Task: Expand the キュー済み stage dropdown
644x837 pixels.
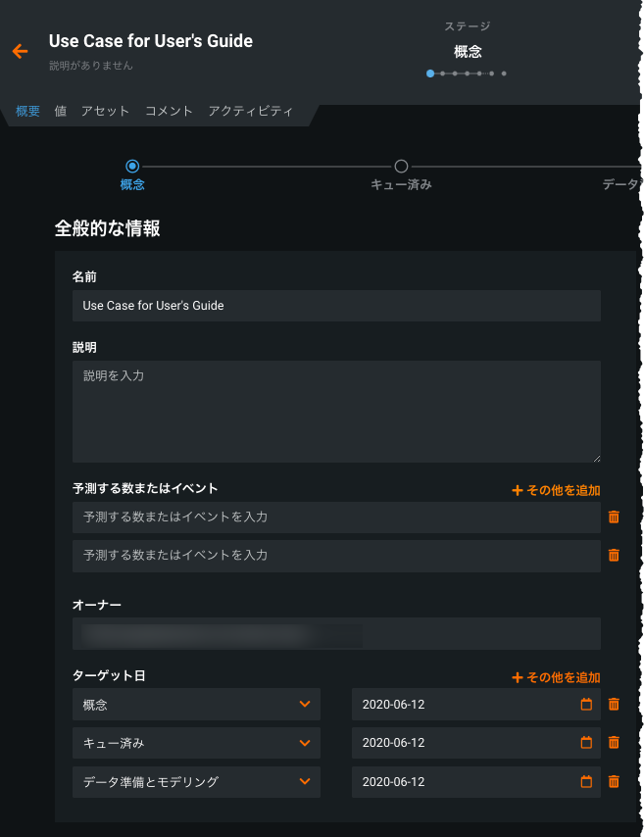Action: point(304,743)
